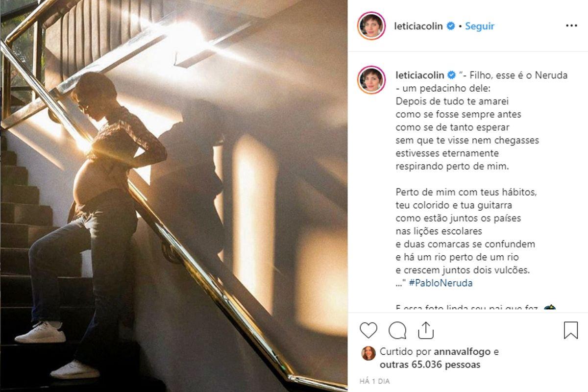This screenshot has width=588, height=392.
Task: Click the emoji at the end of the caption
Action: 550,309
